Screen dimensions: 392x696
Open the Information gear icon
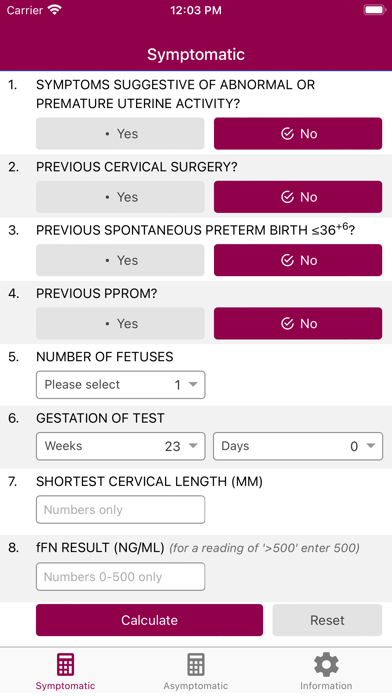click(x=326, y=664)
